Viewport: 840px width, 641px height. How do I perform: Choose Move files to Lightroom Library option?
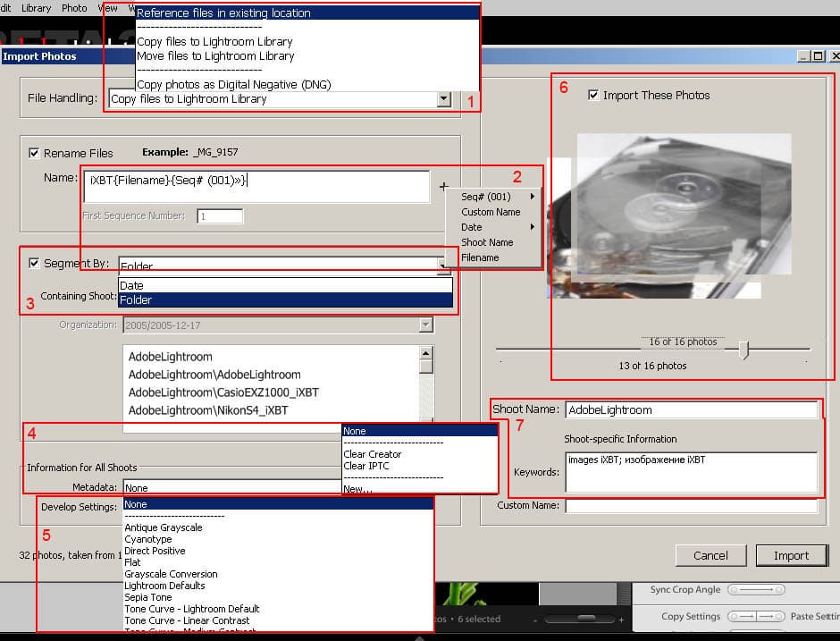[x=215, y=56]
